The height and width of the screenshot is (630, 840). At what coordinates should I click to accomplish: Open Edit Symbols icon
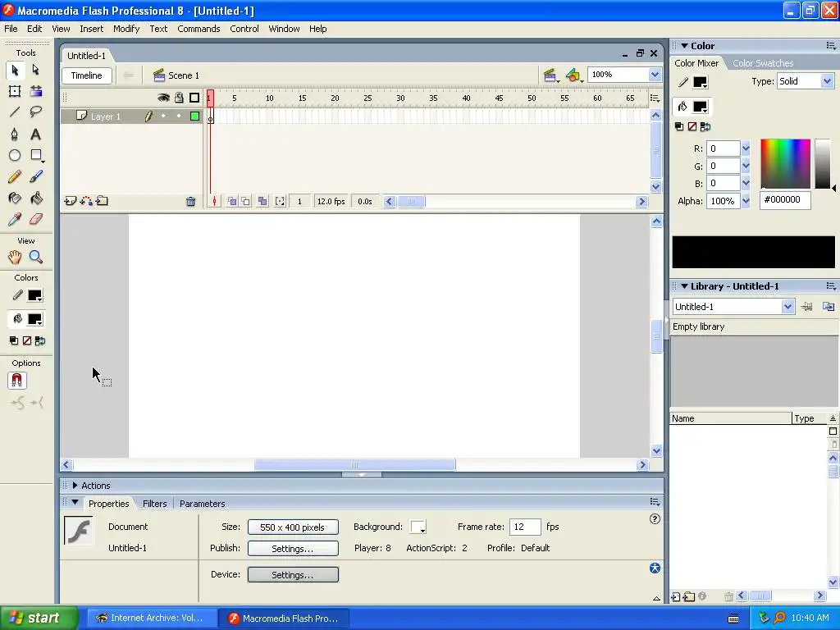click(573, 75)
